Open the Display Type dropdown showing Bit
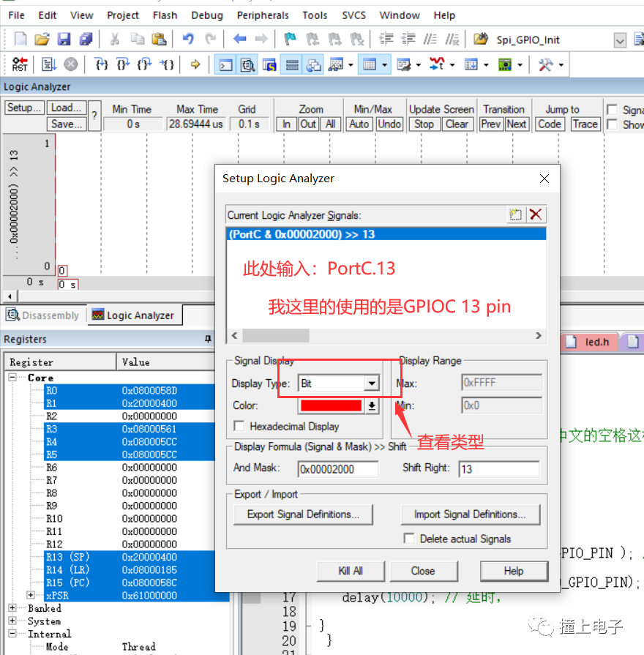The height and width of the screenshot is (655, 644). [x=371, y=383]
